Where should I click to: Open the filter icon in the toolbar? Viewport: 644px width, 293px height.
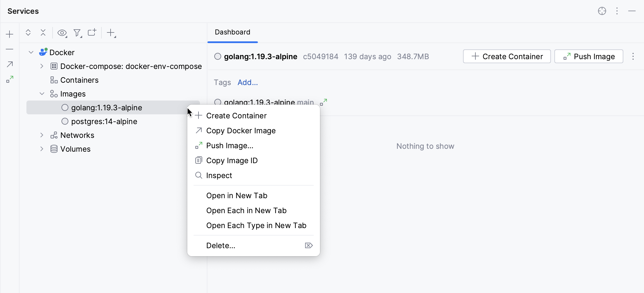(77, 32)
